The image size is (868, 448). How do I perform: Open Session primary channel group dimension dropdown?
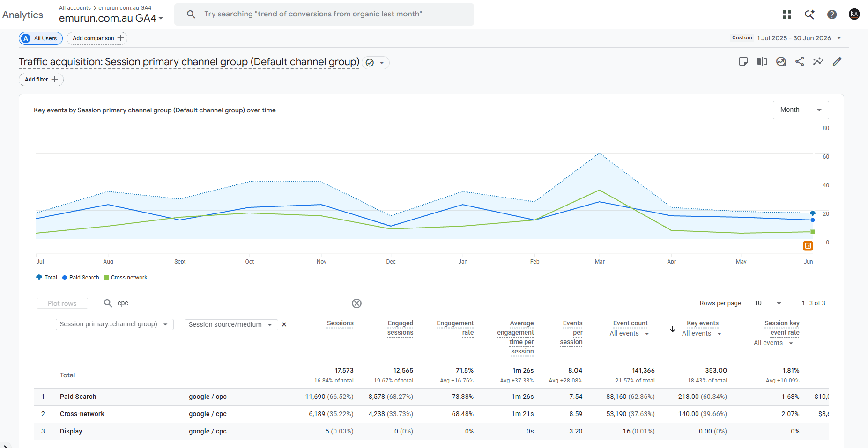[x=114, y=324]
